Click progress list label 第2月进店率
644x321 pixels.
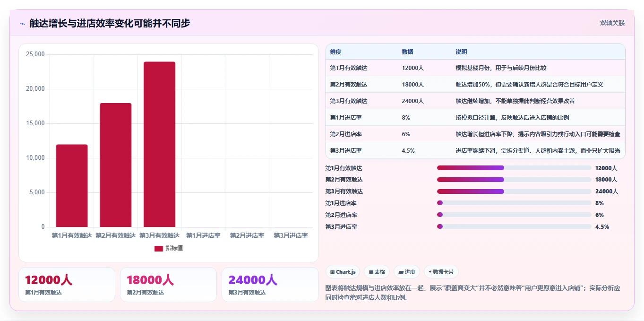(x=341, y=215)
